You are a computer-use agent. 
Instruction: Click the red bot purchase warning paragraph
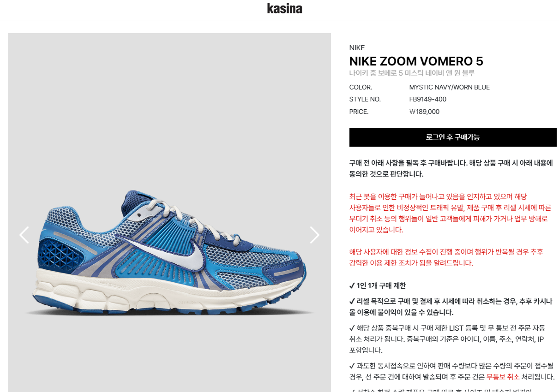pyautogui.click(x=450, y=213)
